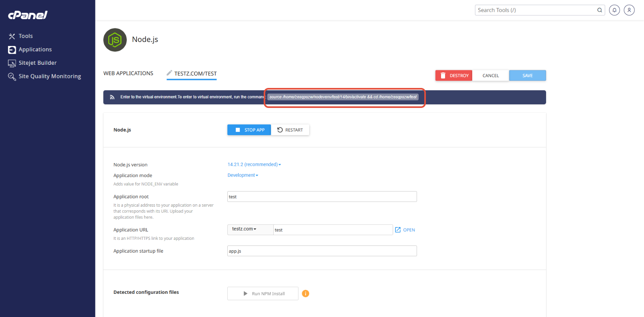644x317 pixels.
Task: Click the external link icon beside OPEN
Action: [398, 230]
